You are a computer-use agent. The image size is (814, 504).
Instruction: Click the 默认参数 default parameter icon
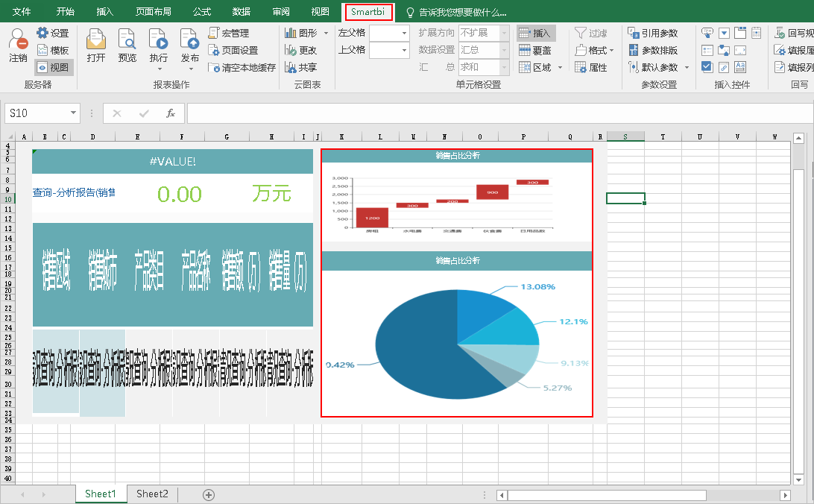(634, 68)
